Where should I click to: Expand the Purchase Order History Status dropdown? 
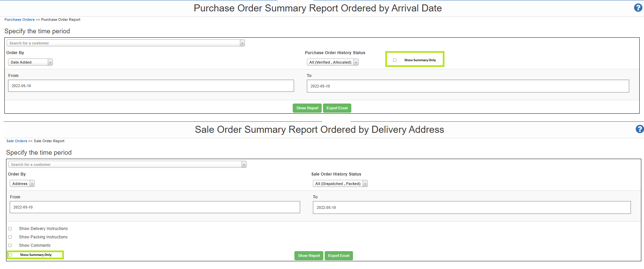(x=332, y=62)
